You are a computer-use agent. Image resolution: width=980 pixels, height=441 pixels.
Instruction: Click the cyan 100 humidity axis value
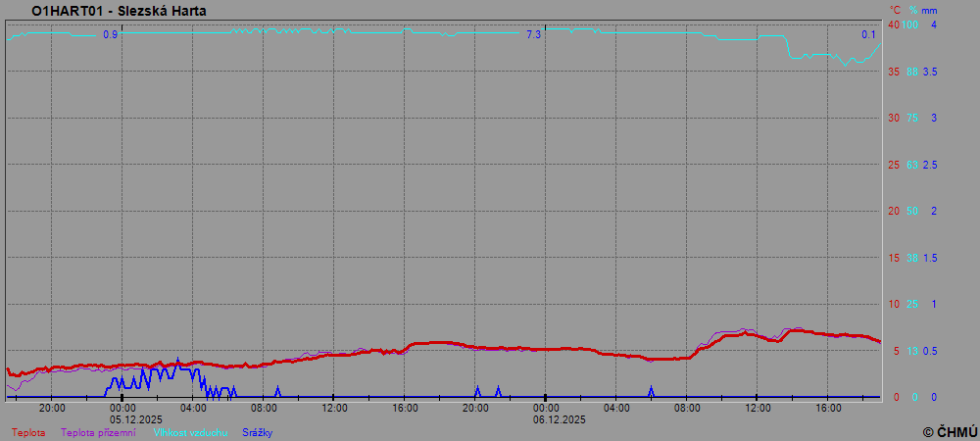click(x=910, y=24)
